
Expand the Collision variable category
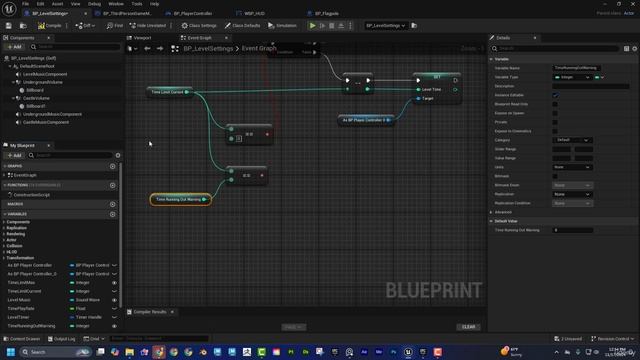(x=4, y=246)
